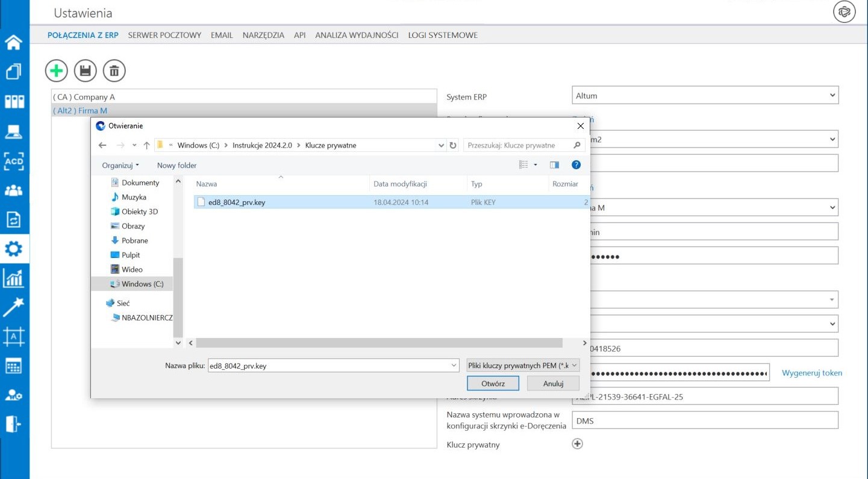Click the home icon in left sidebar
The height and width of the screenshot is (479, 868).
(14, 42)
